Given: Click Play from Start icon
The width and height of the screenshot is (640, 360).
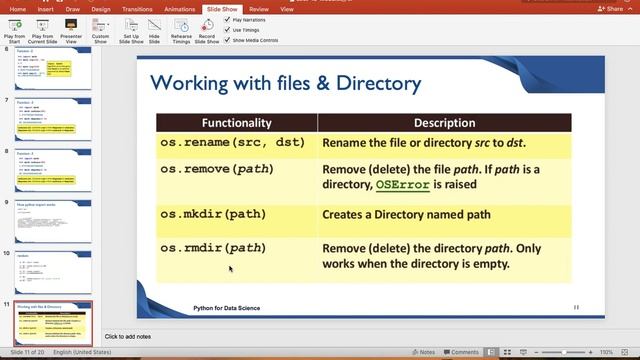Looking at the screenshot, I should (15, 31).
